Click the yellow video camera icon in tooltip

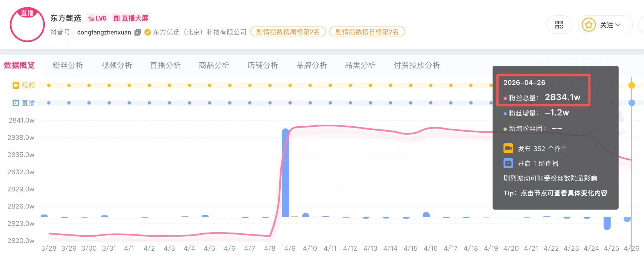point(508,149)
